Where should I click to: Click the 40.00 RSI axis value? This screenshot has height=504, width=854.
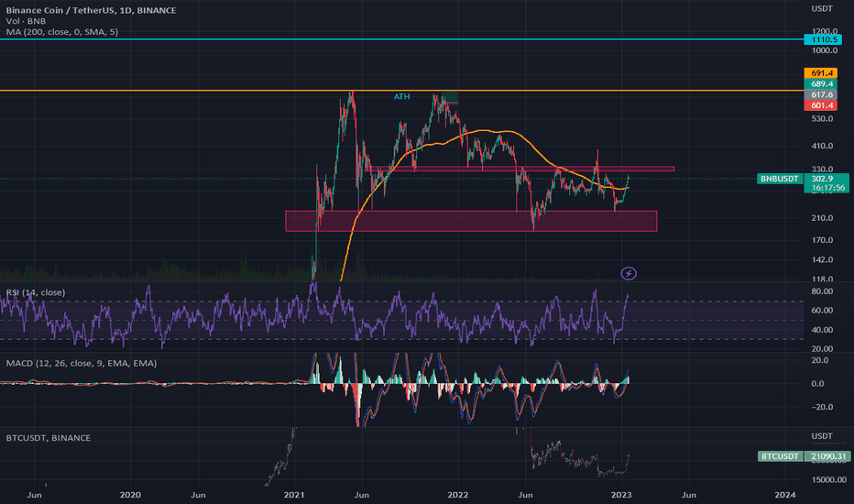822,330
